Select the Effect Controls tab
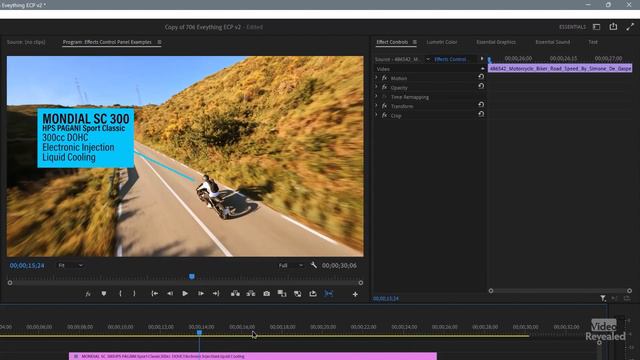This screenshot has width=640, height=360. pyautogui.click(x=392, y=42)
